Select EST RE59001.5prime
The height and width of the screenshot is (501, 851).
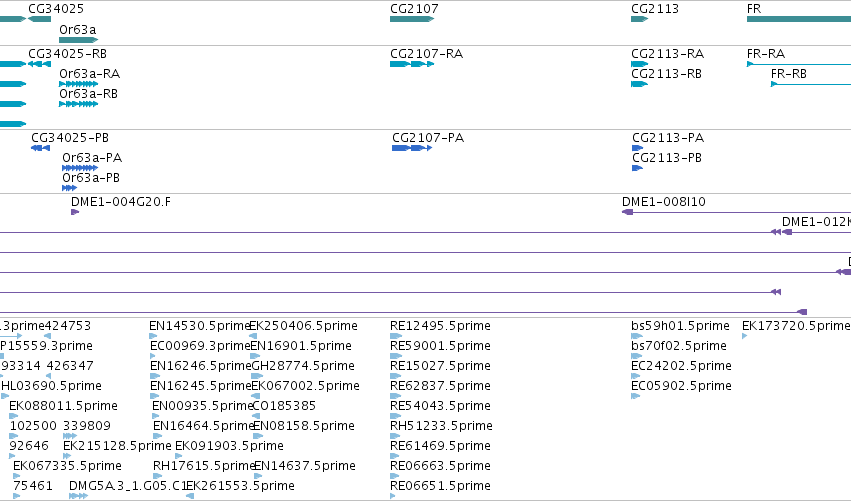tap(440, 346)
